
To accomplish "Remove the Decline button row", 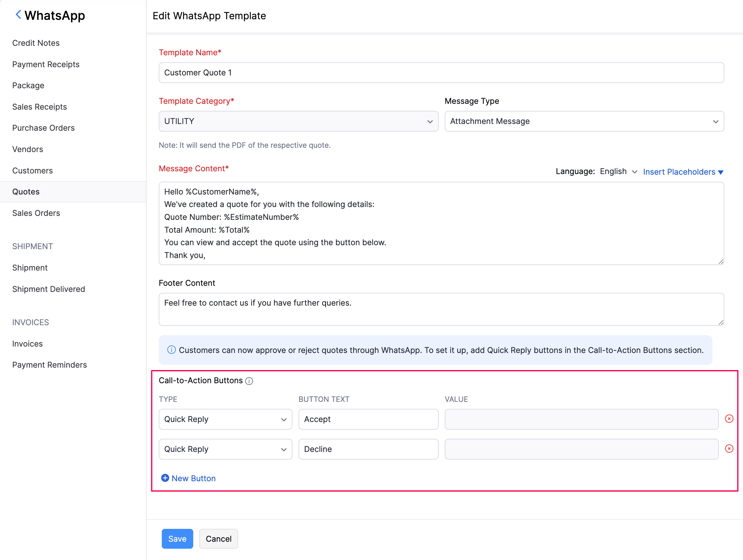I will (729, 449).
